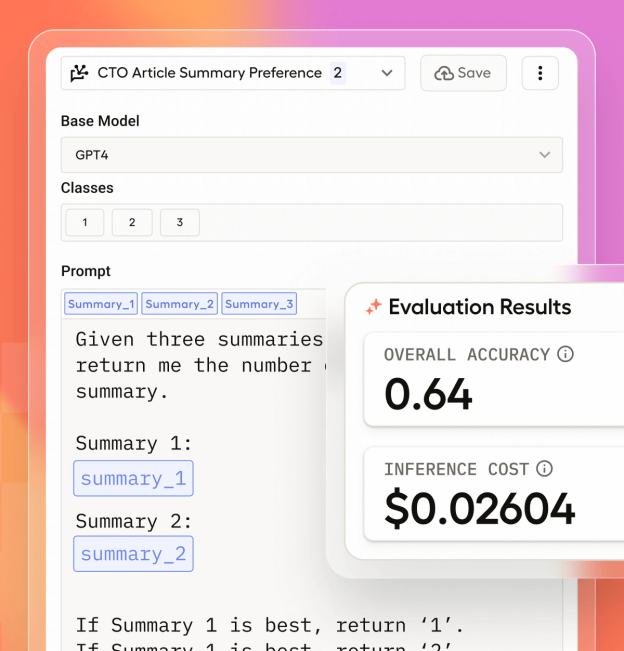The width and height of the screenshot is (624, 651).
Task: Click the version 2 badge in title
Action: tap(338, 73)
